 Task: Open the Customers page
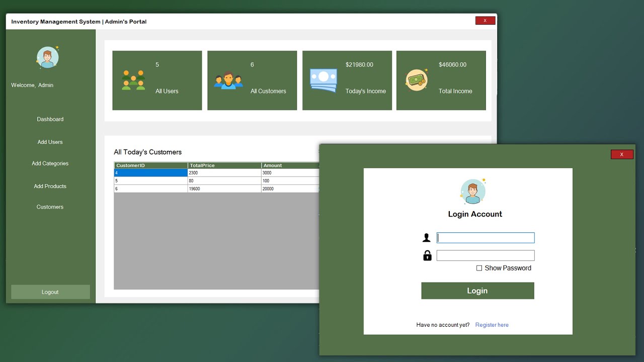point(50,207)
